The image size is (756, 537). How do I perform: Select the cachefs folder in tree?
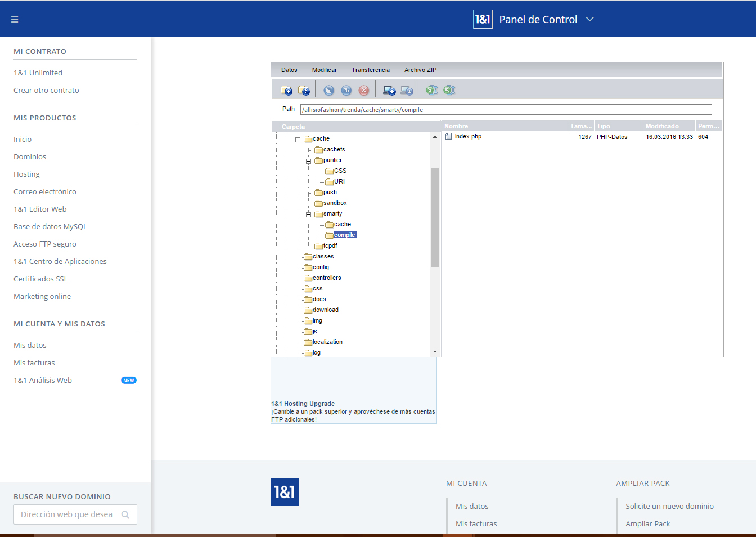coord(334,149)
